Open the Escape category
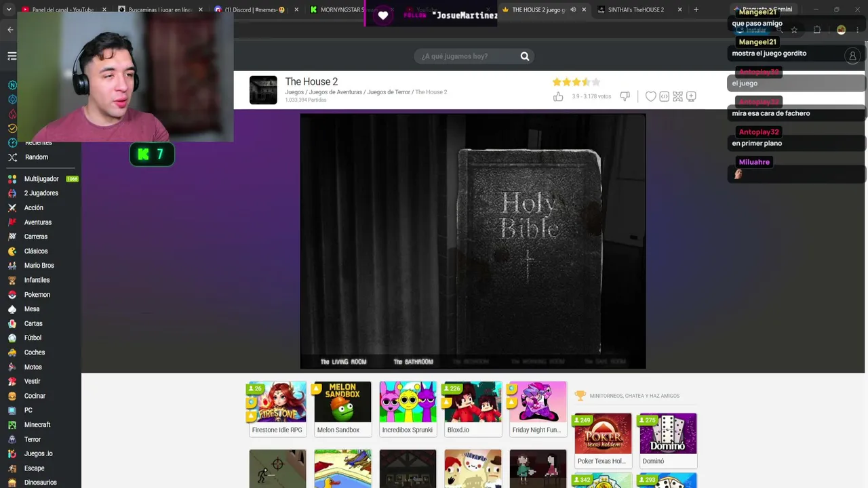 [34, 468]
